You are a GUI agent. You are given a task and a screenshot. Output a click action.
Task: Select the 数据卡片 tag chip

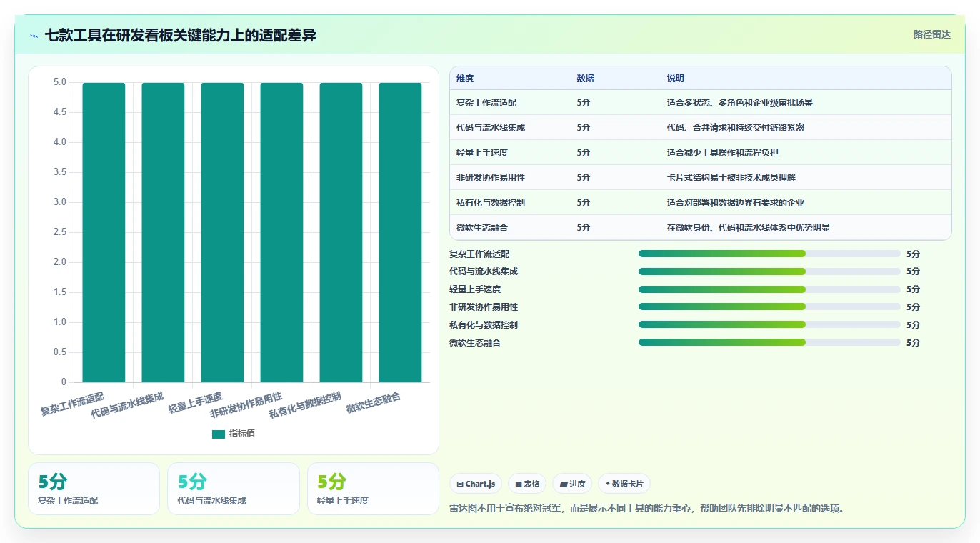coord(624,484)
